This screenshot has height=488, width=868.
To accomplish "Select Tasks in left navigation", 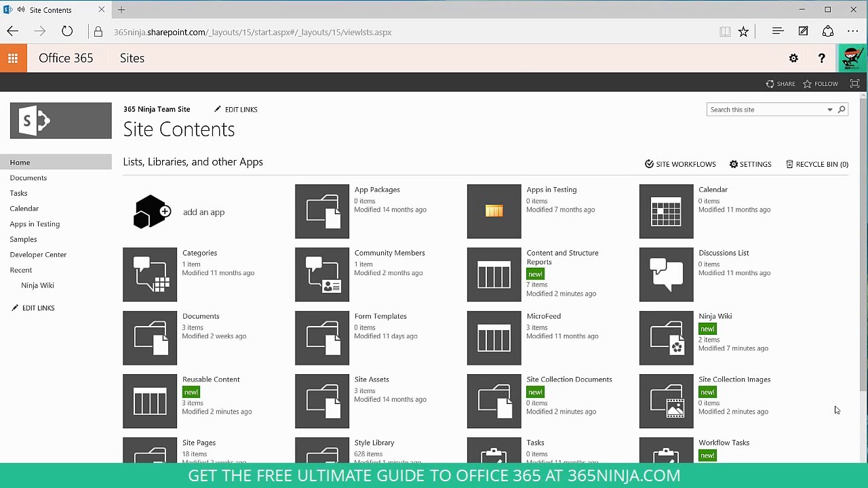I will (x=19, y=193).
